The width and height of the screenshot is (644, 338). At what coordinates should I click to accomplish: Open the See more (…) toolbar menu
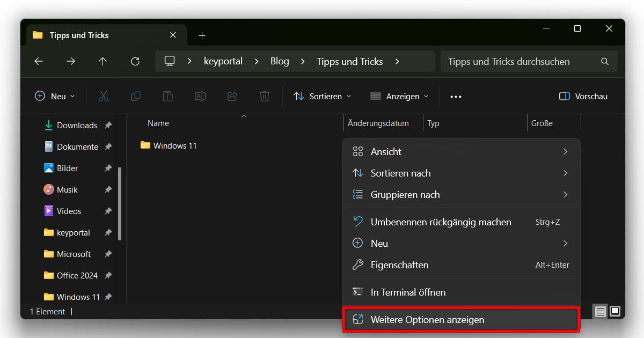click(456, 96)
